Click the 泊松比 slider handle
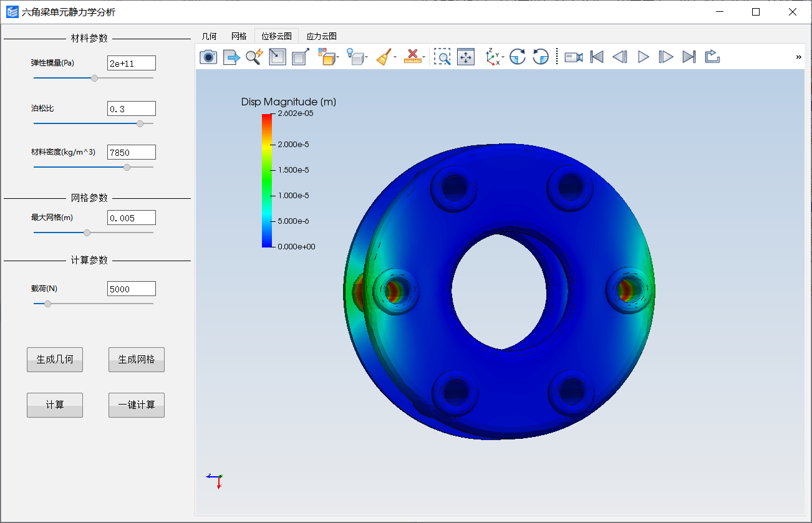 [x=140, y=123]
